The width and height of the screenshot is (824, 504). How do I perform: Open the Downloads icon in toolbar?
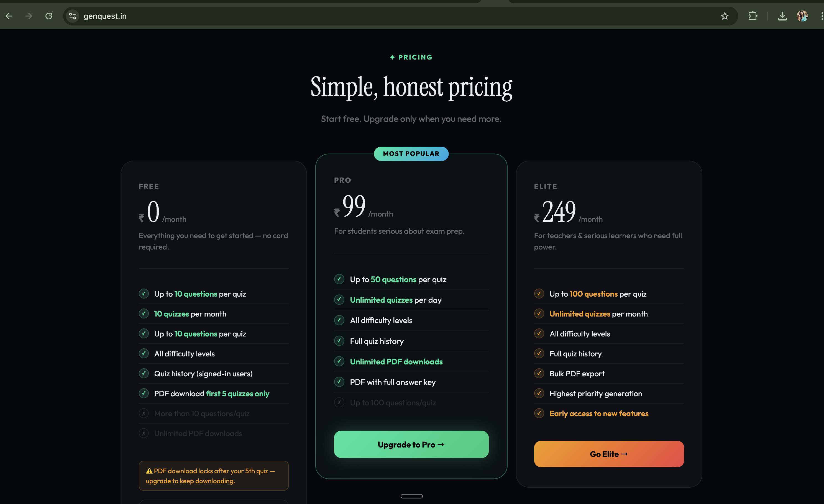(782, 16)
